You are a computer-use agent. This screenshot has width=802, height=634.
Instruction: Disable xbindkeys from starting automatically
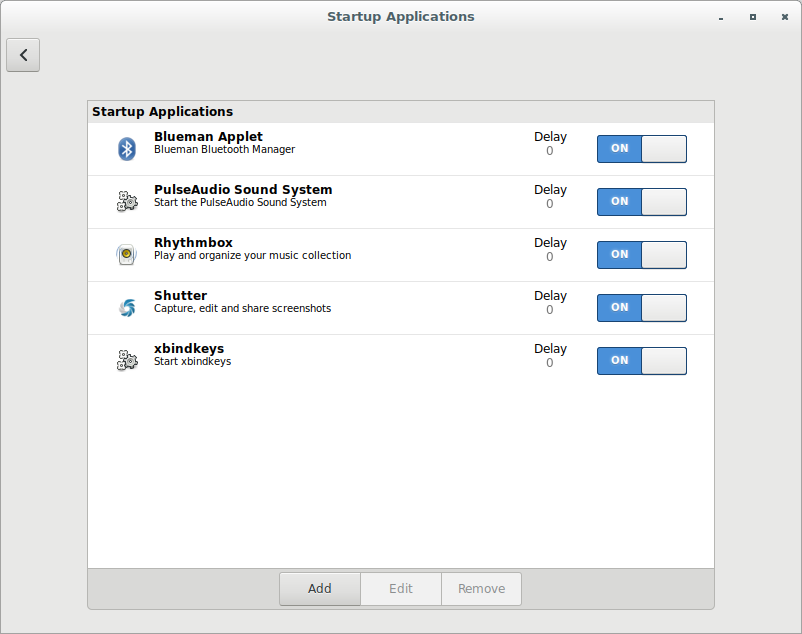pyautogui.click(x=641, y=360)
